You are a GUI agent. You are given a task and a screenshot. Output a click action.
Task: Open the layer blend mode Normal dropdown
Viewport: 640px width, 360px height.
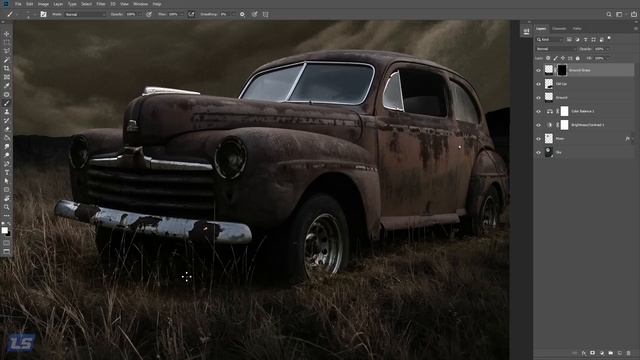coord(556,49)
